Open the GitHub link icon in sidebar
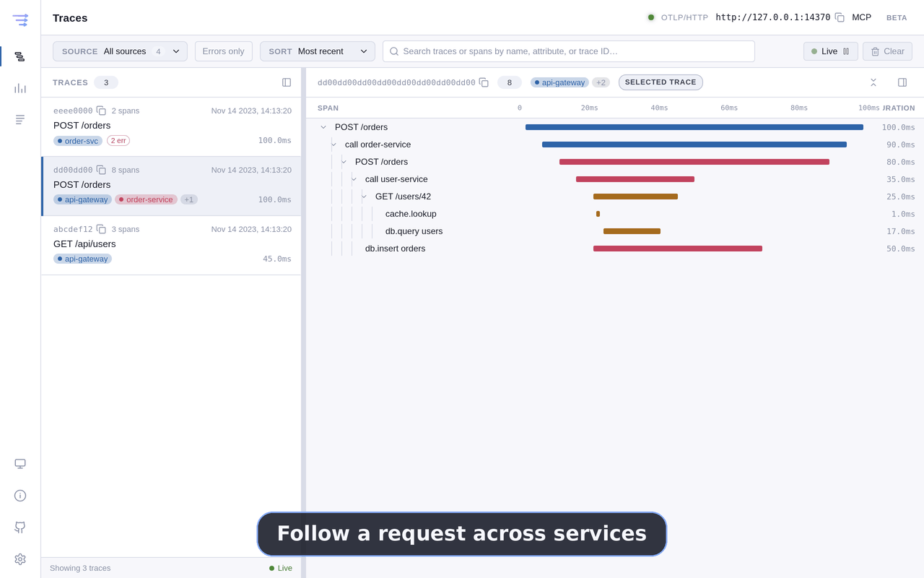 [x=20, y=527]
